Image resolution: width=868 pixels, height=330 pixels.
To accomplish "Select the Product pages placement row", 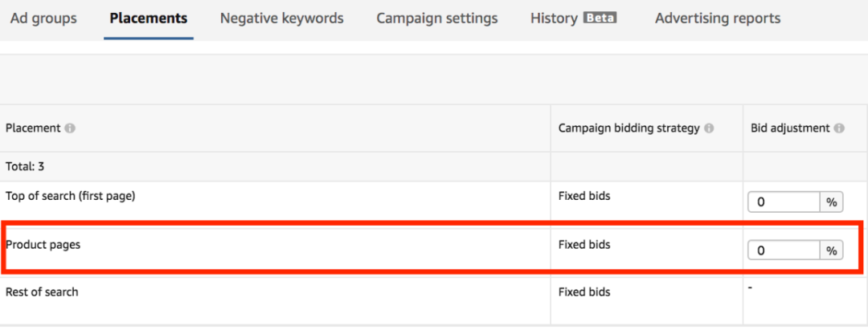I will [x=433, y=247].
